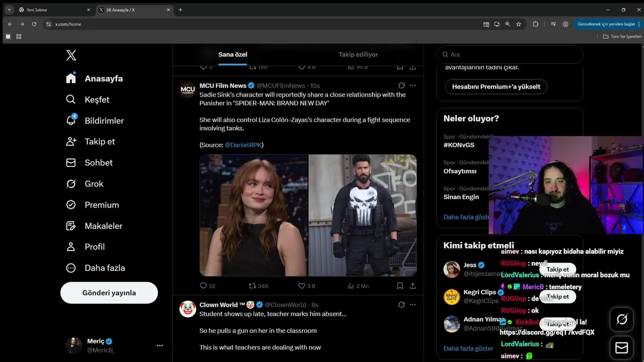Open more options on Clown World post
This screenshot has width=644, height=362.
pos(413,305)
